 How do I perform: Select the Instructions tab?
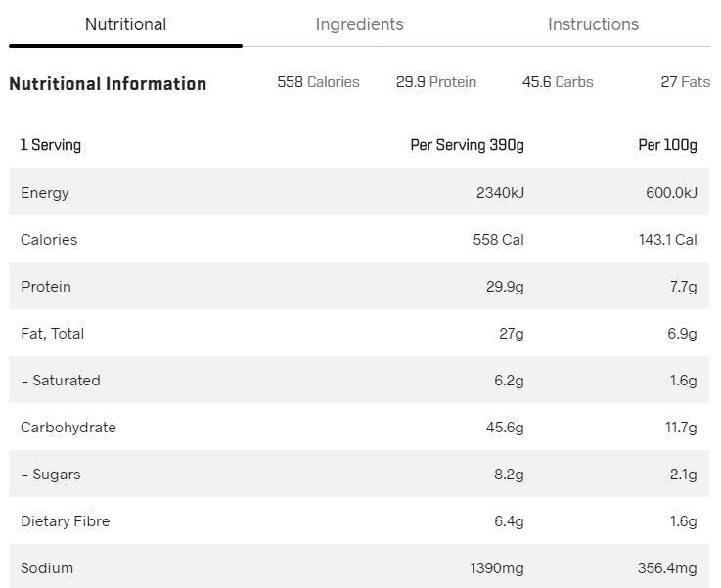tap(593, 24)
